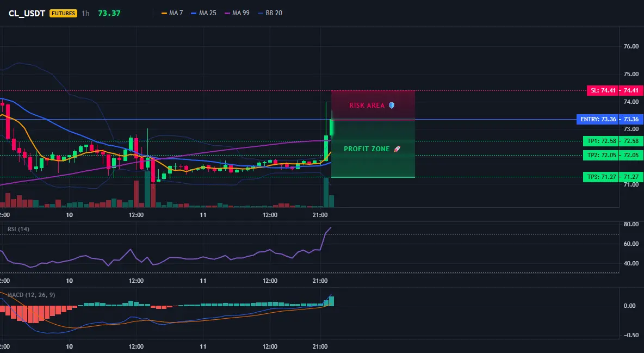644x353 pixels.
Task: Click the rocket icon beside PROFIT ZONE
Action: pos(397,149)
